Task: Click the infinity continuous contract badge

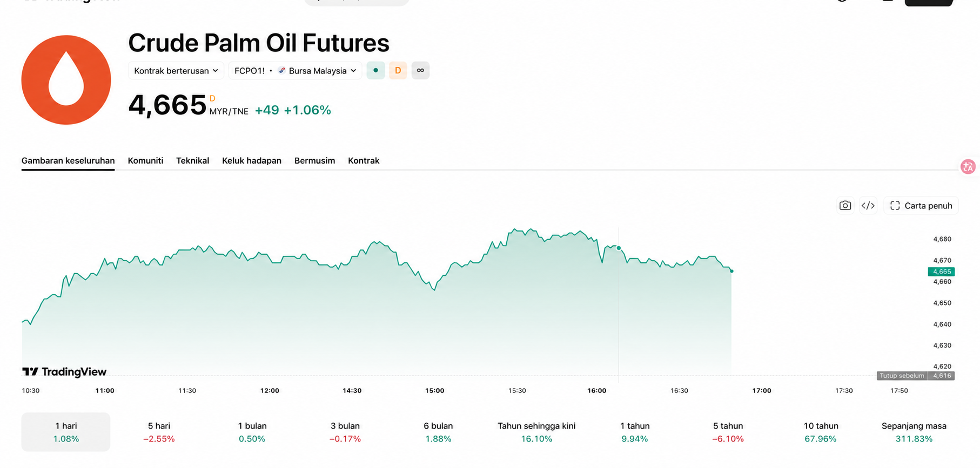Action: click(x=420, y=71)
